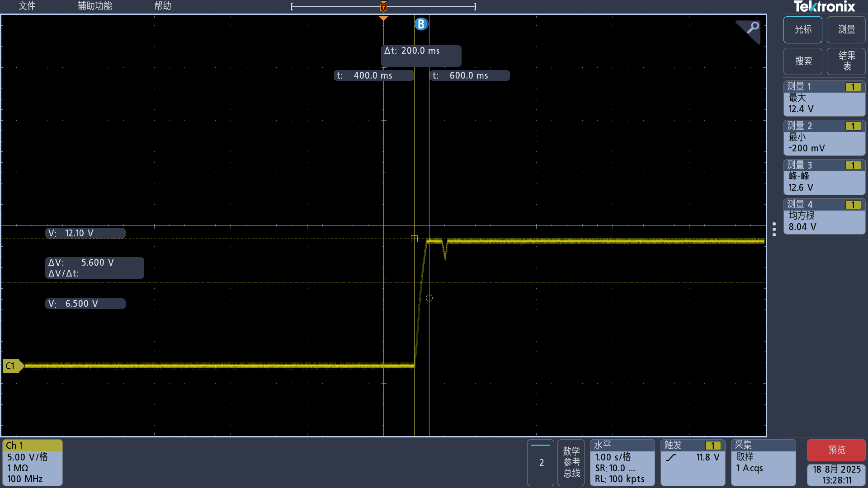Open the 帮助 (Help) menu

click(x=162, y=6)
